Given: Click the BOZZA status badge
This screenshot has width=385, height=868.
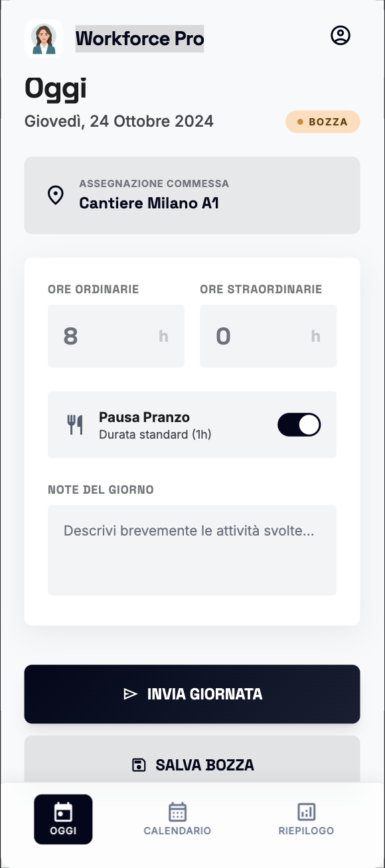Looking at the screenshot, I should point(323,121).
